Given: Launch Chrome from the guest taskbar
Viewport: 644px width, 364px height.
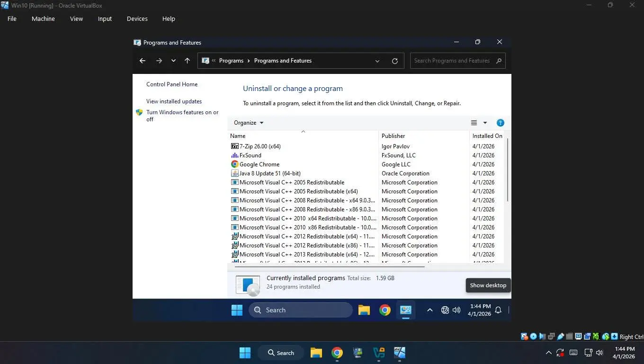Looking at the screenshot, I should coord(385,310).
